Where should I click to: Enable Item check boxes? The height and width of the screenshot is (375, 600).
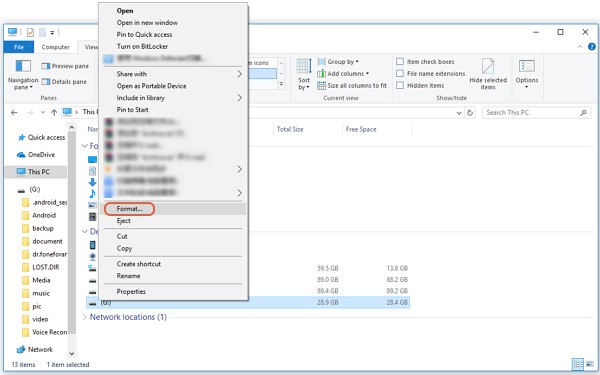click(400, 62)
